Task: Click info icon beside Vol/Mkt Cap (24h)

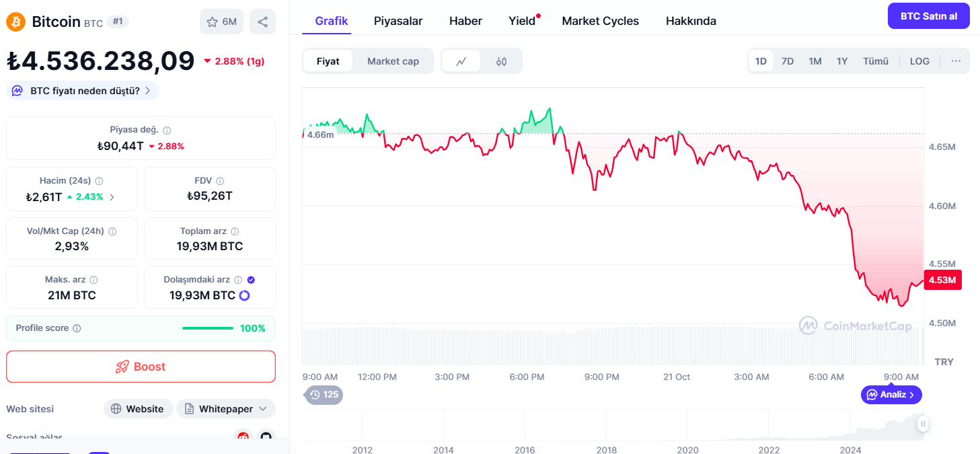Action: click(112, 231)
